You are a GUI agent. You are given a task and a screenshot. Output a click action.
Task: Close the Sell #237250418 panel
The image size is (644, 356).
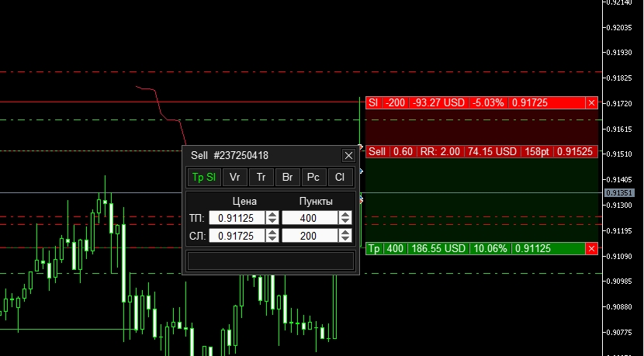coord(348,156)
